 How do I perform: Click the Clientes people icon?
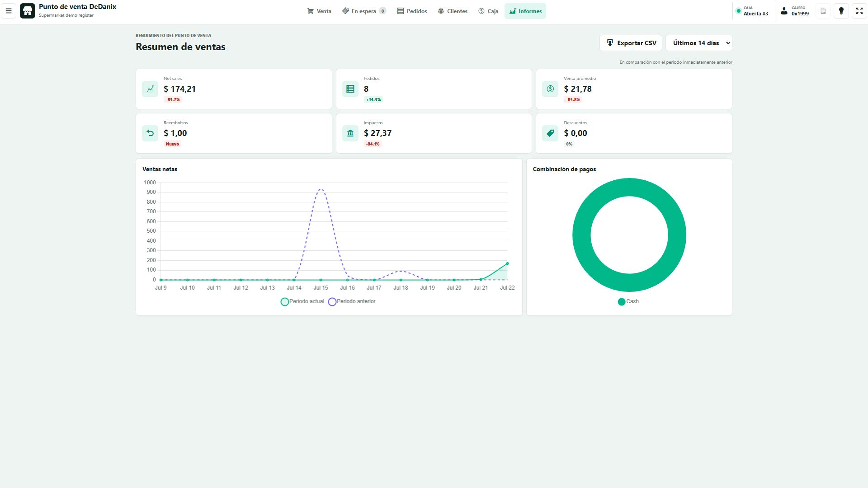click(x=441, y=11)
